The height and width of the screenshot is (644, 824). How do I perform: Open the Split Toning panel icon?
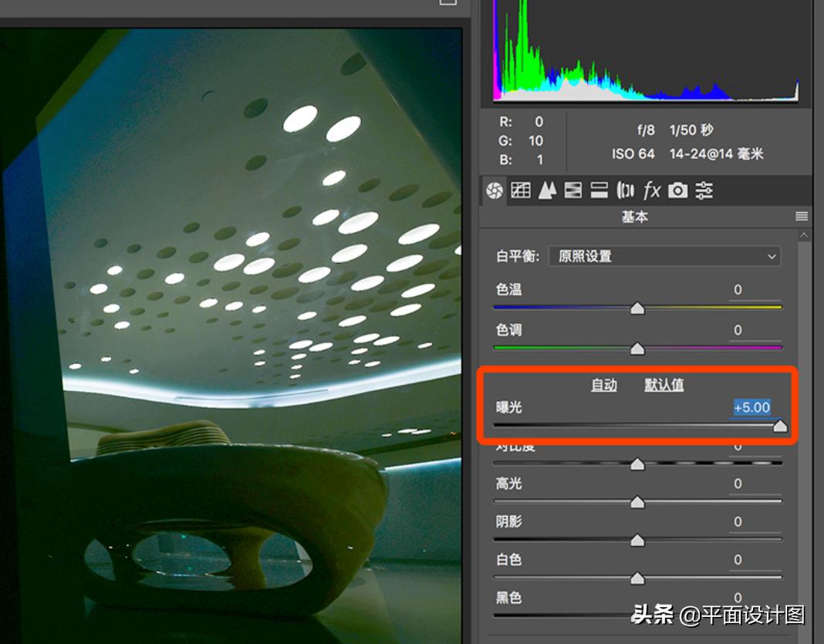click(599, 191)
